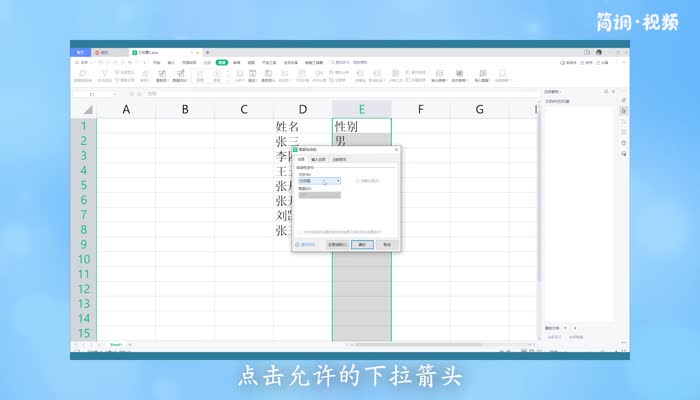Add a new sheet with the plus icon
This screenshot has height=400, width=700.
(x=130, y=344)
